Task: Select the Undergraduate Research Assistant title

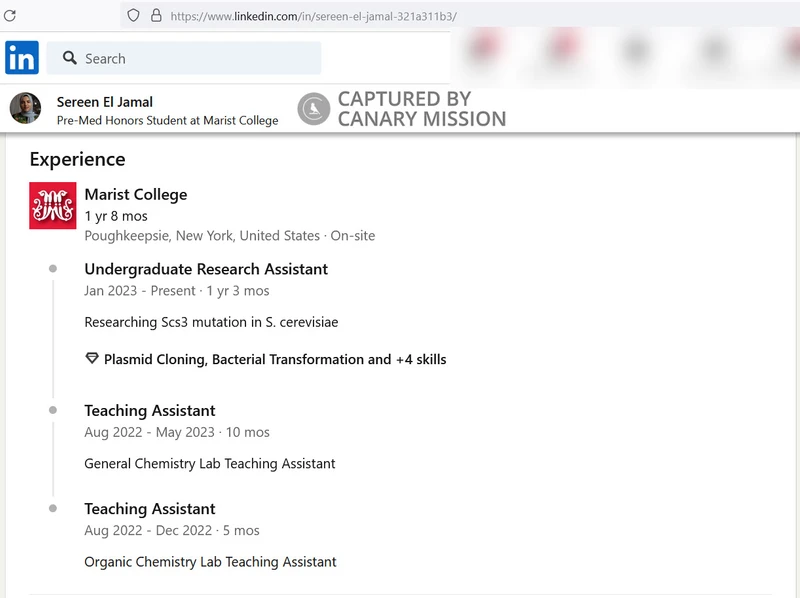Action: [206, 269]
